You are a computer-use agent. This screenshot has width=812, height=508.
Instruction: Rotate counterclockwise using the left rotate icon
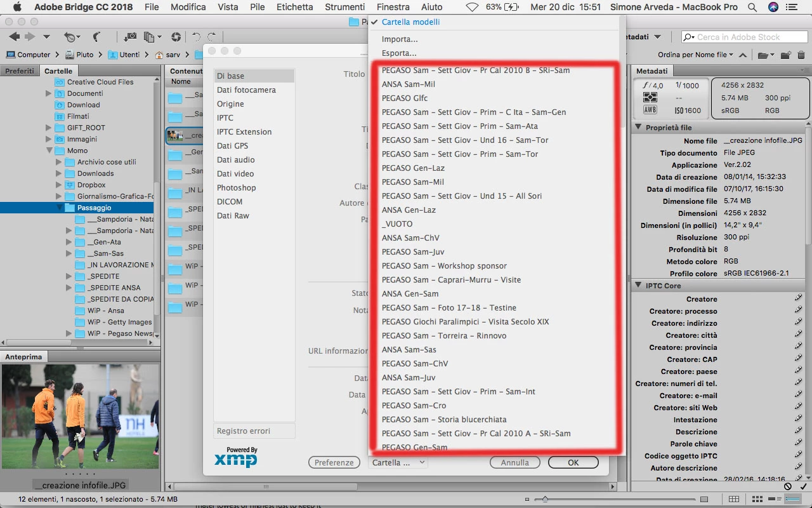(x=196, y=37)
